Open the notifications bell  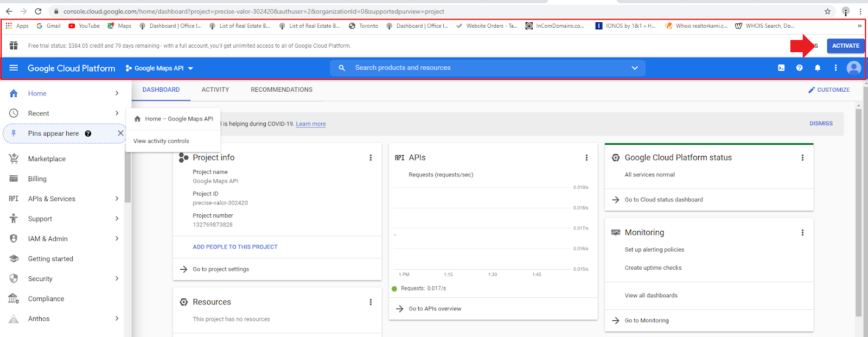click(x=818, y=68)
